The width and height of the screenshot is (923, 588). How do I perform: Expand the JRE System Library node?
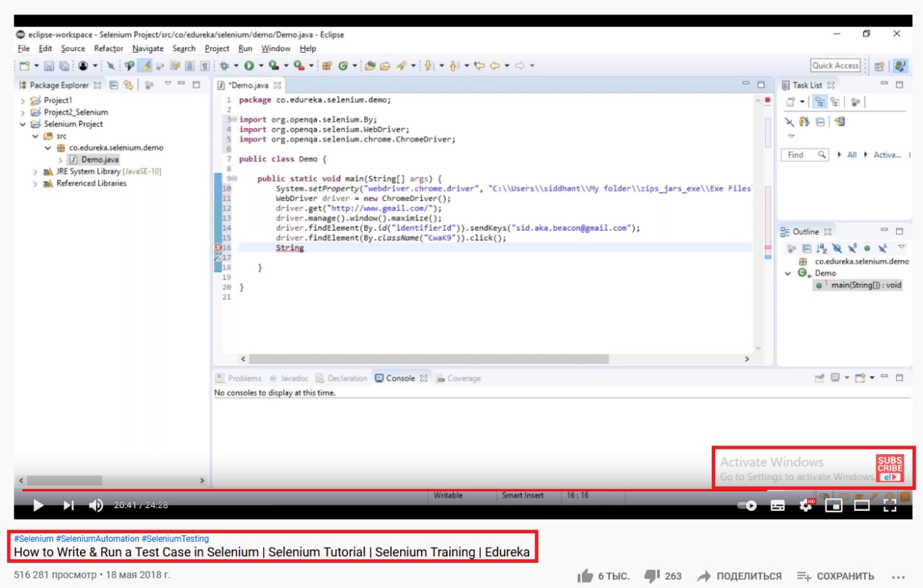[x=35, y=171]
